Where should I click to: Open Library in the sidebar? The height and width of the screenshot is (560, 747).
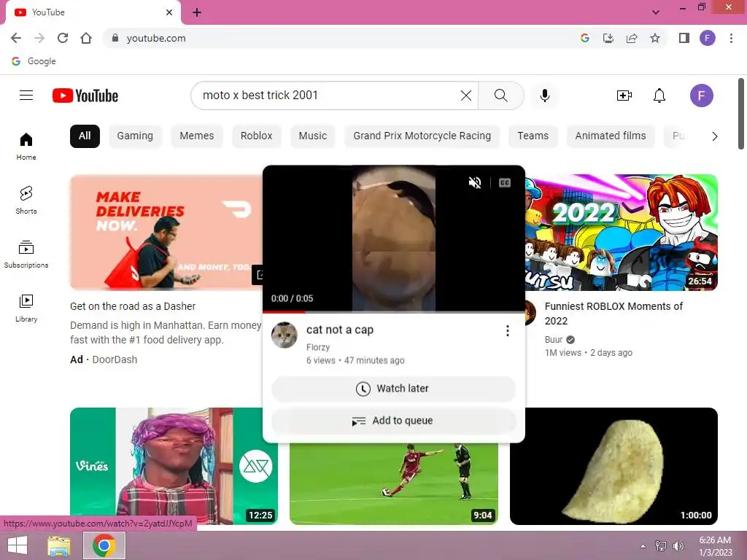pyautogui.click(x=26, y=308)
